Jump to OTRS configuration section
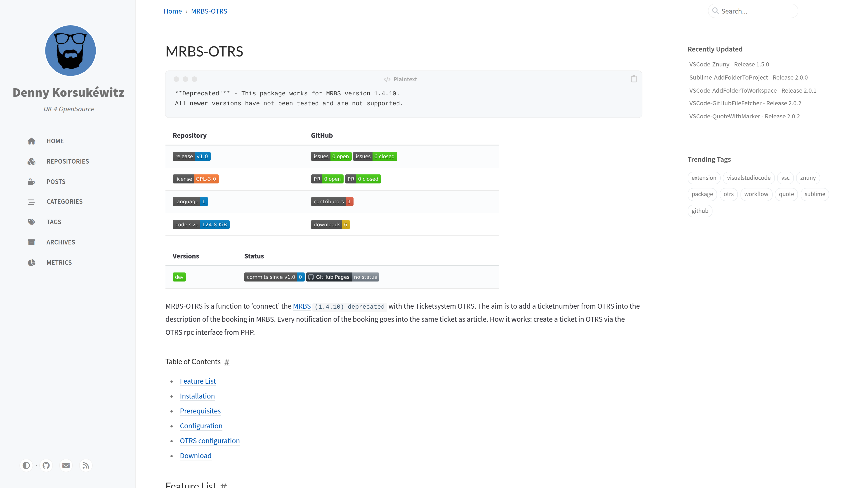The height and width of the screenshot is (488, 868). tap(210, 441)
